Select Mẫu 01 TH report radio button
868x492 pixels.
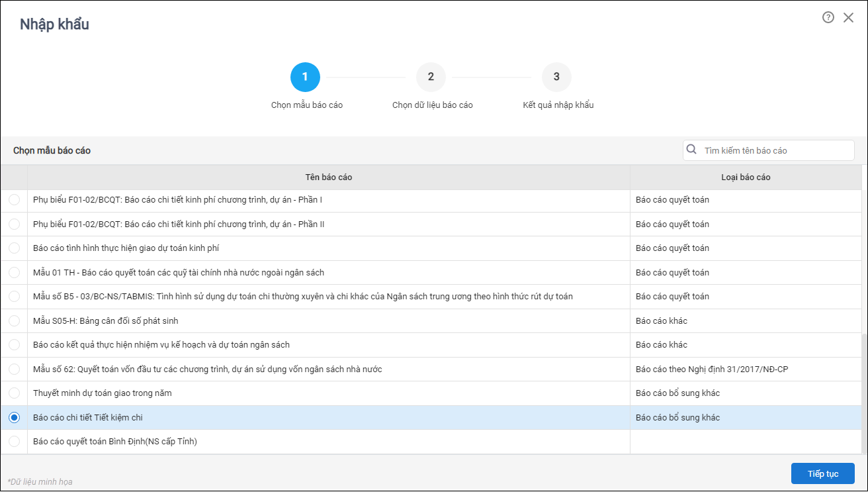pyautogui.click(x=14, y=272)
